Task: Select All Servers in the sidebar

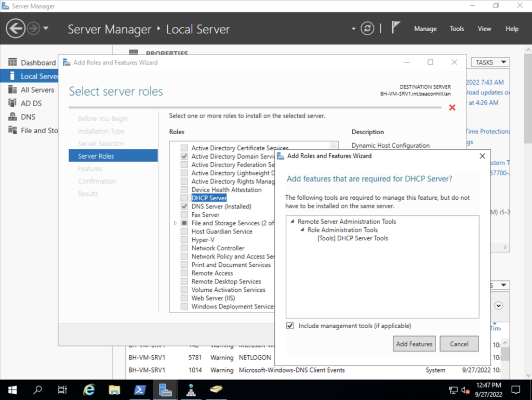Action: coord(33,89)
